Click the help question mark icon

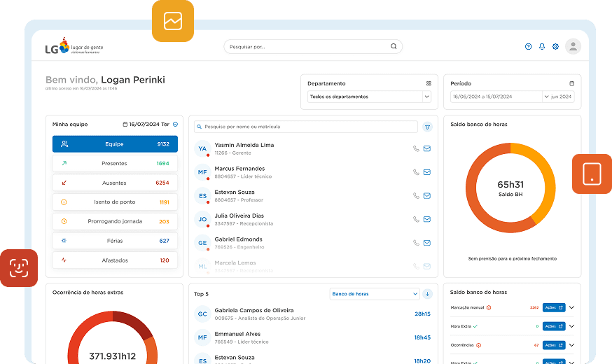(528, 47)
